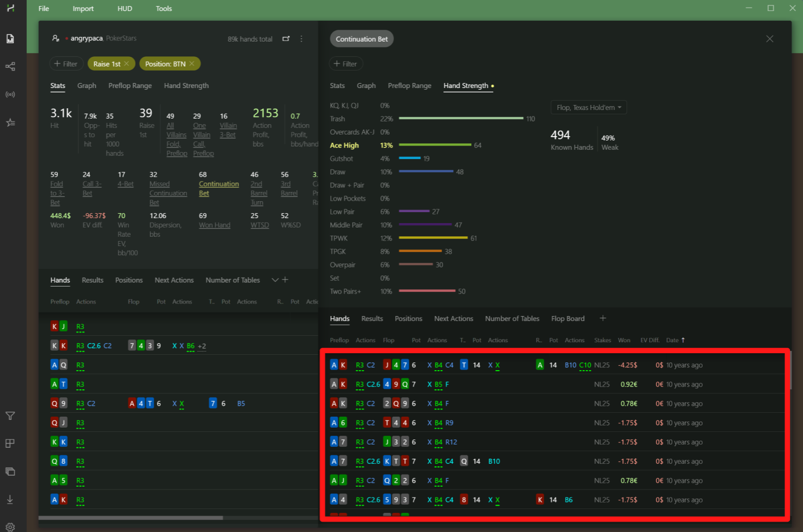Remove the Raise 1st filter chip
This screenshot has height=532, width=803.
[x=126, y=63]
